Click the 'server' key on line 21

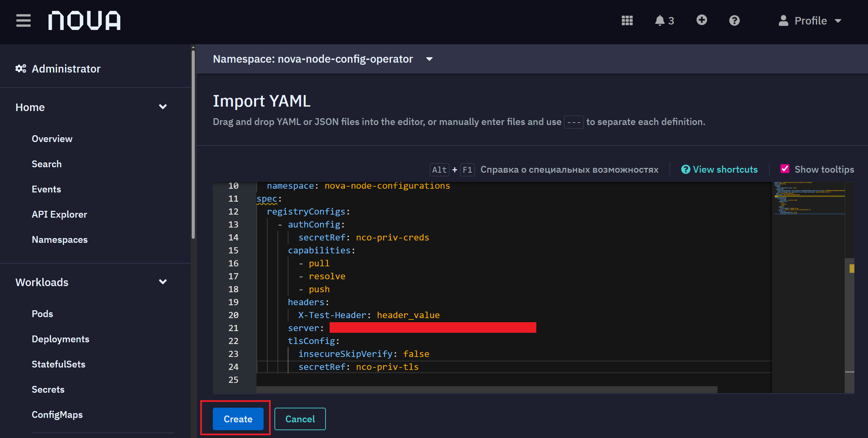(303, 328)
